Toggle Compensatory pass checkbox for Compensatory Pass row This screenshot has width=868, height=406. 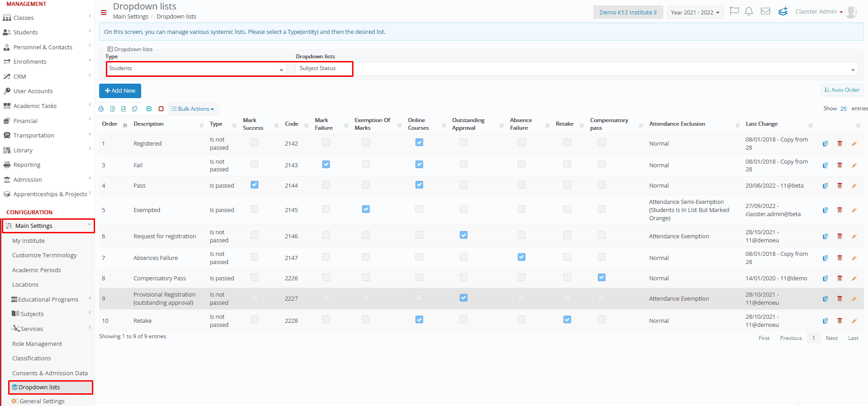pos(601,278)
